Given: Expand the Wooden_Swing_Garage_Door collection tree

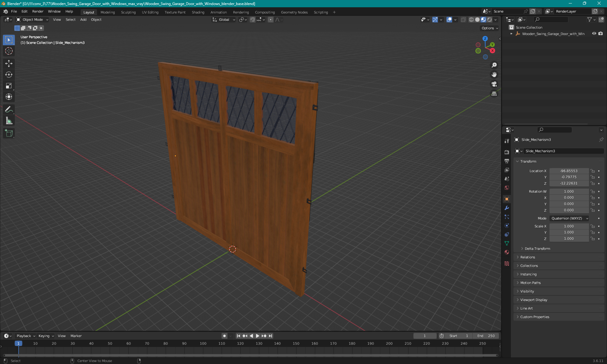Looking at the screenshot, I should 511,33.
